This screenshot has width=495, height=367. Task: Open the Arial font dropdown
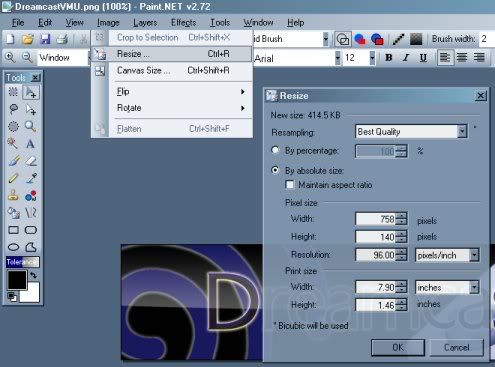click(338, 58)
